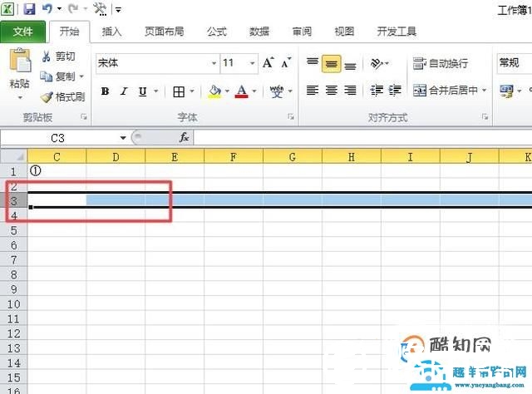Click the 自动换行 wrap text button
The image size is (532, 394).
[x=441, y=63]
